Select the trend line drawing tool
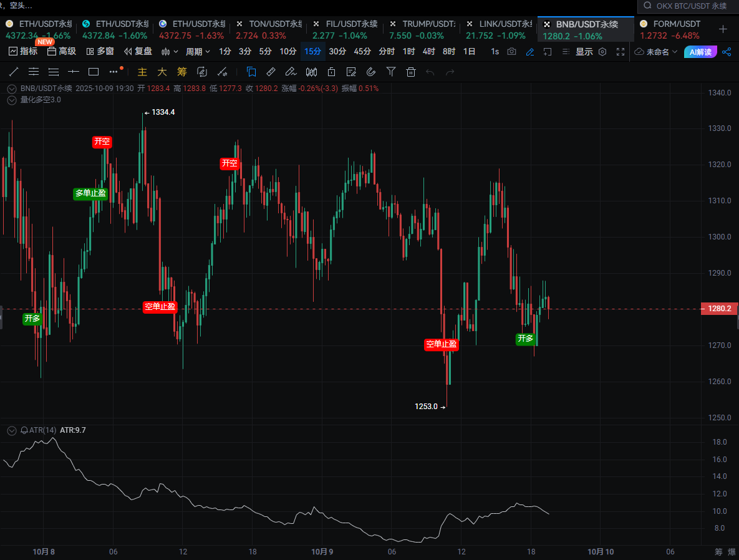The height and width of the screenshot is (560, 739). tap(14, 72)
